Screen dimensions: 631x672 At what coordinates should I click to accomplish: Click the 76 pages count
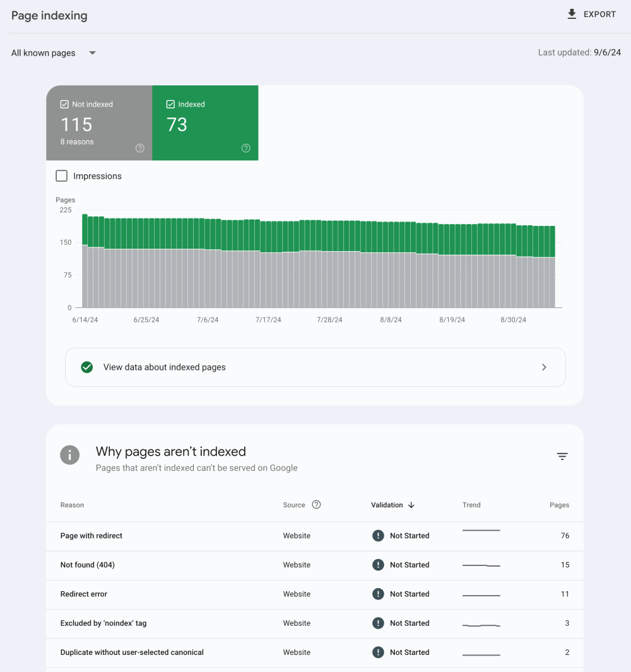click(x=565, y=536)
